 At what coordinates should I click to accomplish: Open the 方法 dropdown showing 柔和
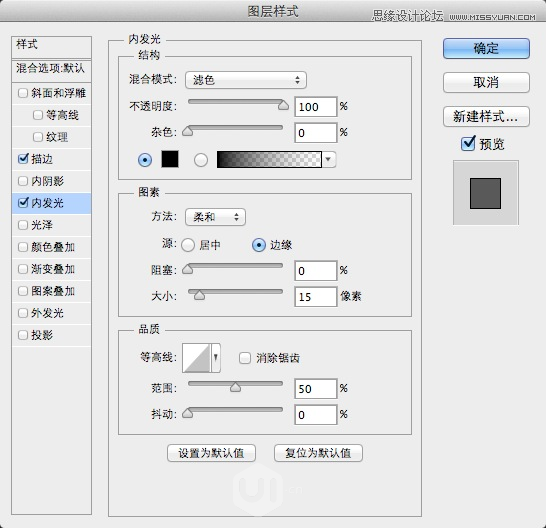(x=215, y=217)
